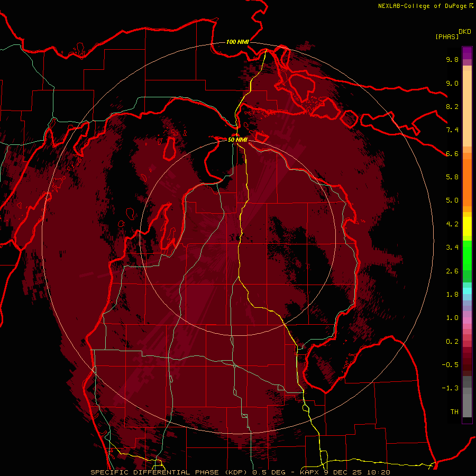Pick the bright green band near 3.4
The image size is (476, 476).
click(x=467, y=255)
